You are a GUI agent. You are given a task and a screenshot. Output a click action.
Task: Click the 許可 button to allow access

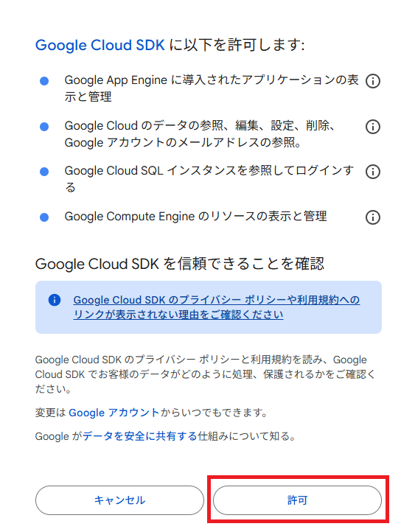(x=297, y=500)
